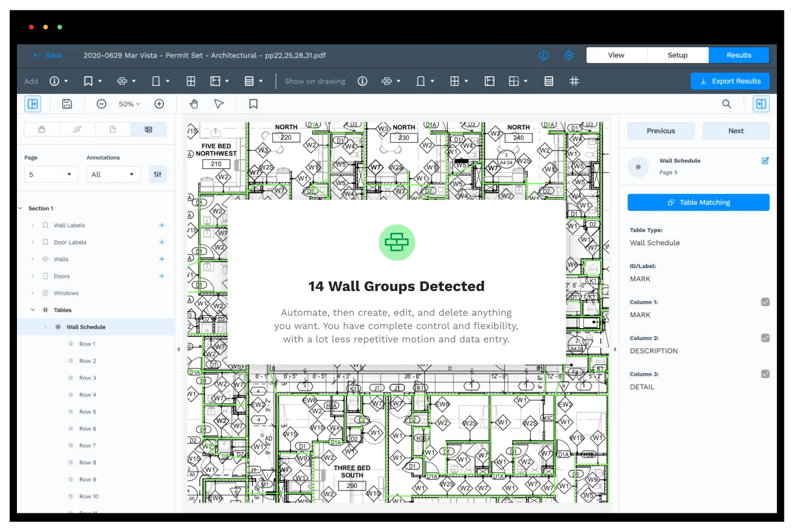Open the filters icon beside Annotations

click(x=157, y=174)
